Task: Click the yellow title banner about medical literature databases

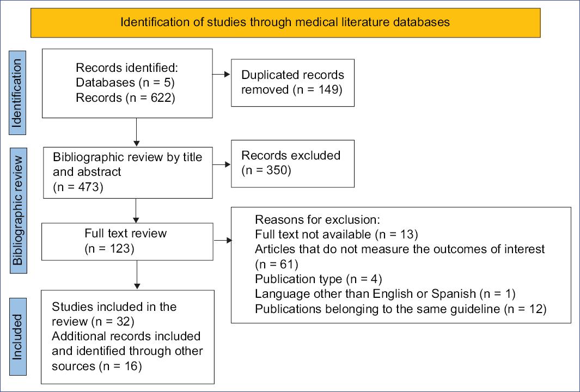Action: coord(285,23)
